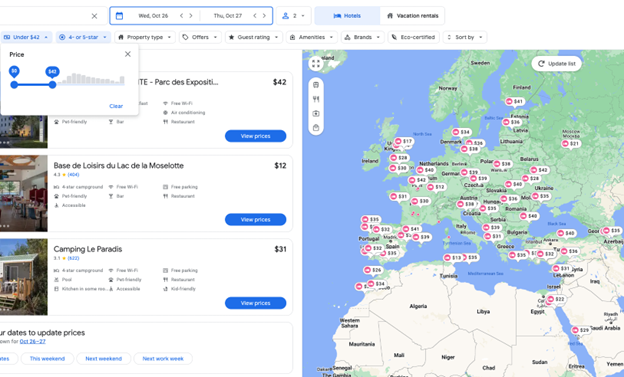Select the $12 price marker in France
The width and height of the screenshot is (624, 377).
436,187
